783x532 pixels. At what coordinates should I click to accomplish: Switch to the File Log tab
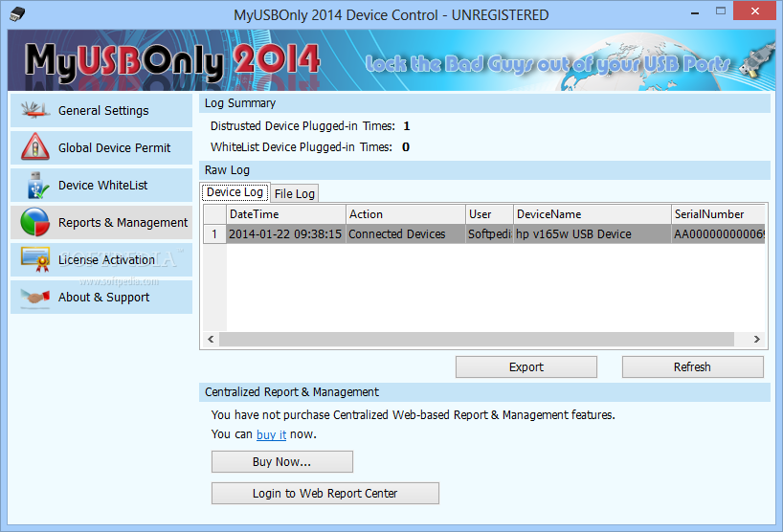295,193
